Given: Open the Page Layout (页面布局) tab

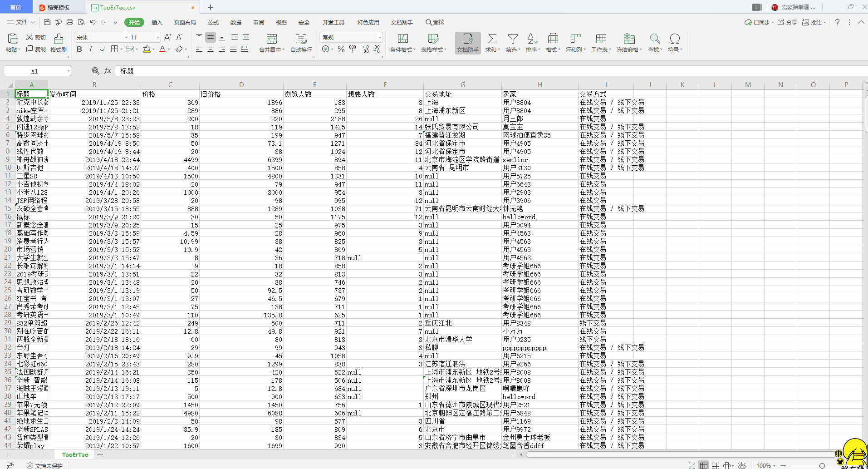Looking at the screenshot, I should 185,22.
